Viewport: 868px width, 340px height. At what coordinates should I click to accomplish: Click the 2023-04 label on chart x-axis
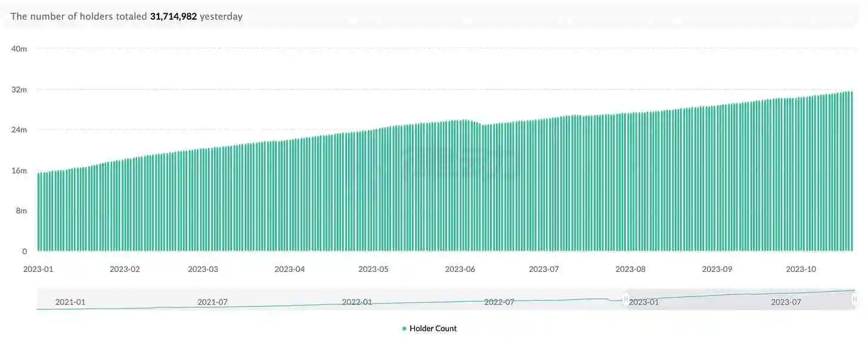(x=289, y=269)
